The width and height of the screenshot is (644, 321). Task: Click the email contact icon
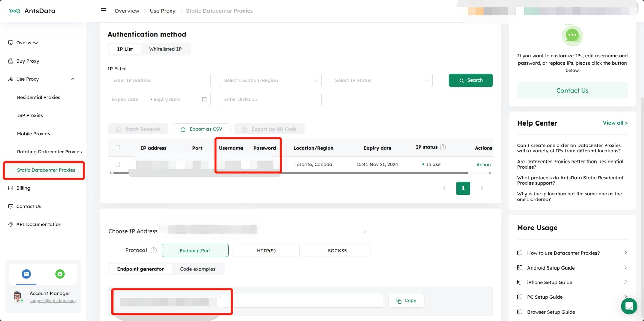coord(26,274)
